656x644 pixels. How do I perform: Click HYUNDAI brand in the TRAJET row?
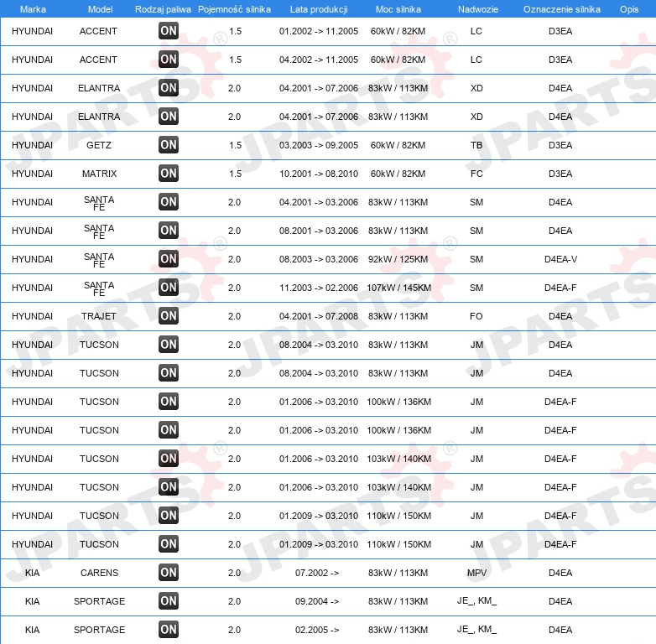point(32,316)
